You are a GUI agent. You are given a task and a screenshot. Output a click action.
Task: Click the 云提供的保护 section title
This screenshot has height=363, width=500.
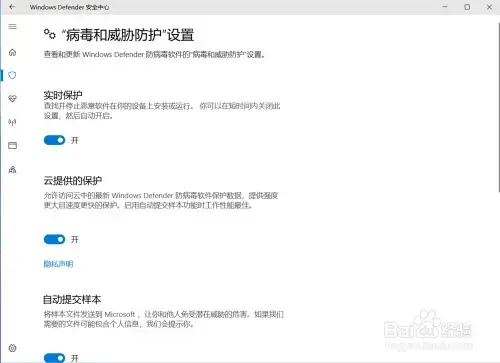73,180
